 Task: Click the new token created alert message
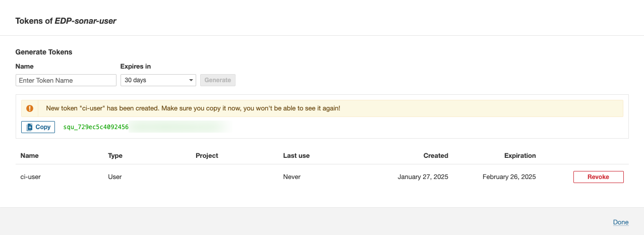pos(193,108)
